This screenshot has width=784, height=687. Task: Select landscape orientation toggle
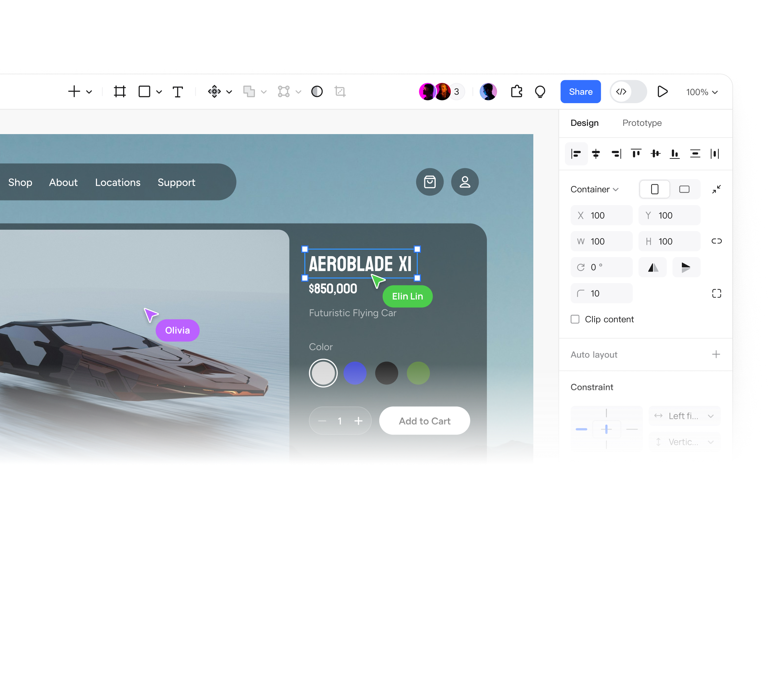(684, 189)
